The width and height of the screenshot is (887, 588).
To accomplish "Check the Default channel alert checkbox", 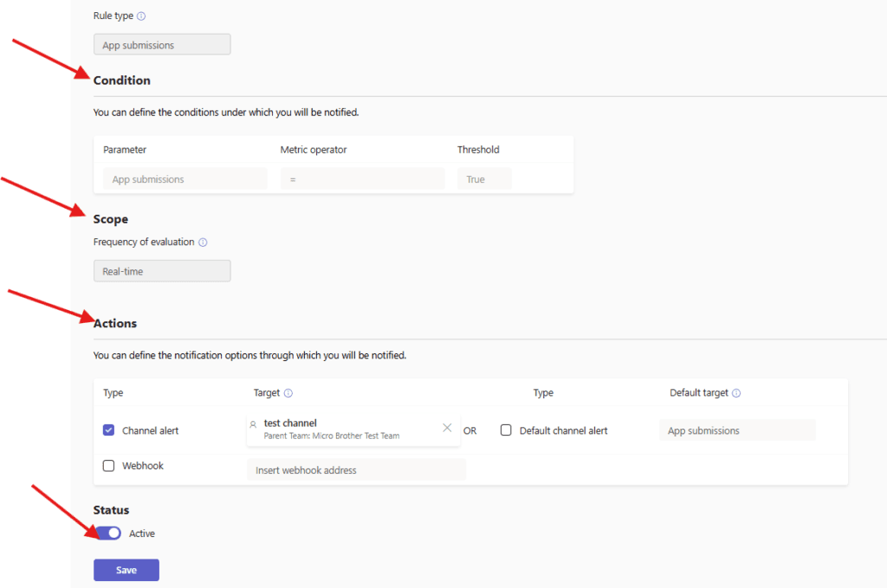I will click(506, 430).
